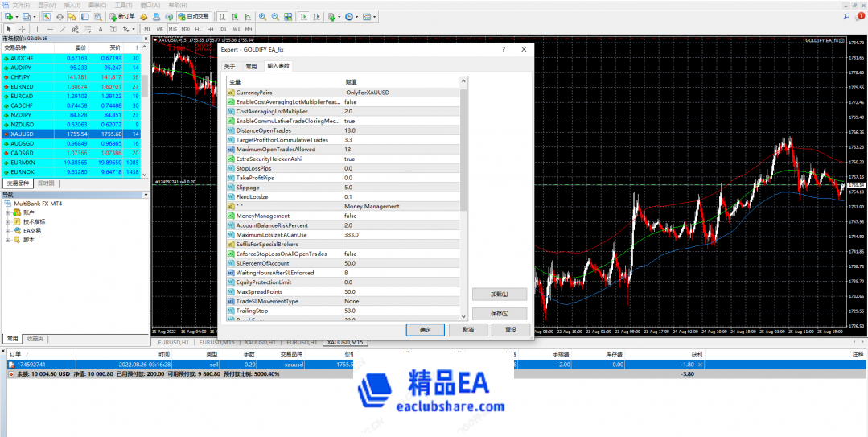Screen dimensions: 868x437
Task: Click the 保存(S) button
Action: (500, 314)
